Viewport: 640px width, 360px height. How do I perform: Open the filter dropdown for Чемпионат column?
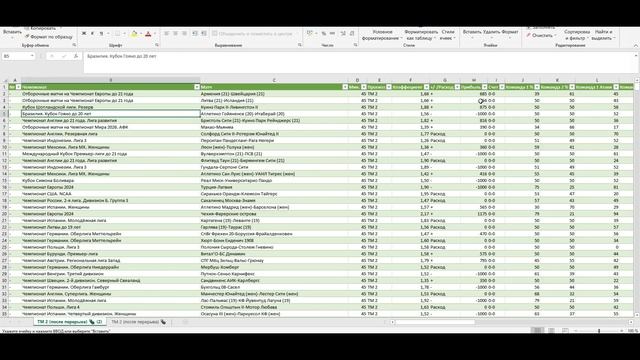pos(196,87)
